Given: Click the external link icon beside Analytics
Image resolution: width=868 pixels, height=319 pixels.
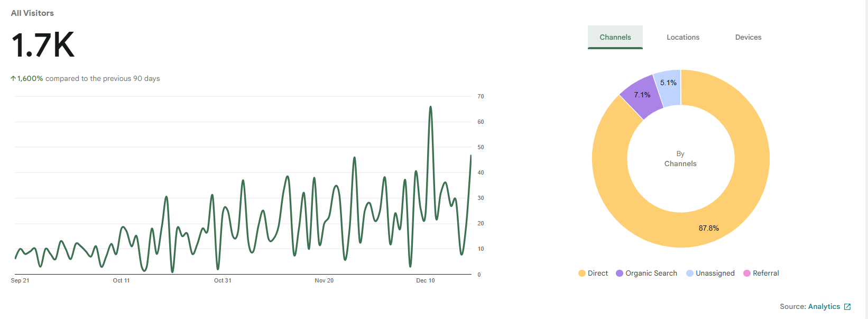Looking at the screenshot, I should tap(847, 307).
